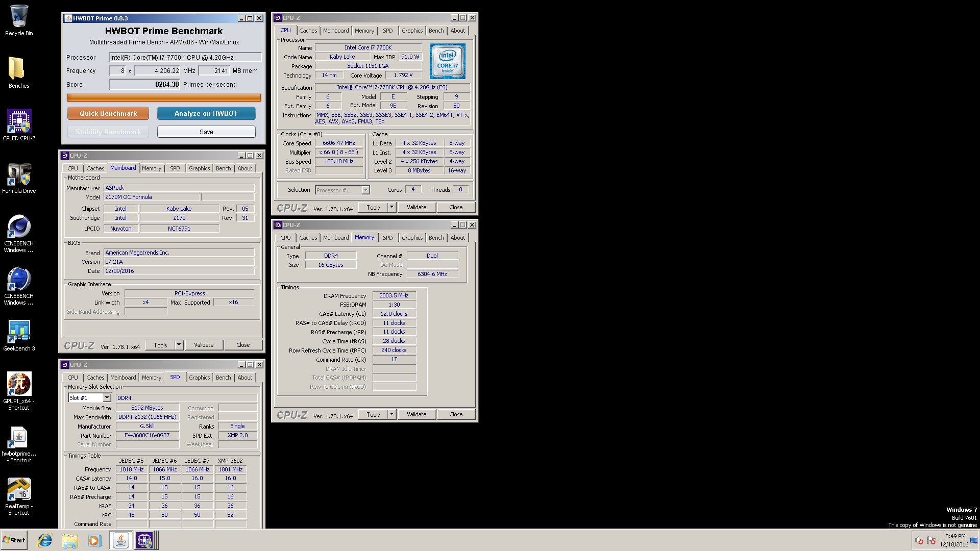Screen dimensions: 980x551
Task: Open Processor #1 selection dropdown
Action: pos(365,190)
